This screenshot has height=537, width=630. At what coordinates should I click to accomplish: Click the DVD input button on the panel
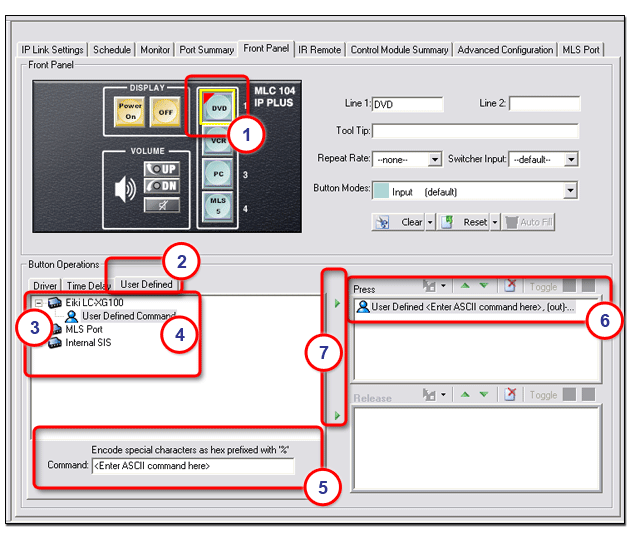click(218, 107)
